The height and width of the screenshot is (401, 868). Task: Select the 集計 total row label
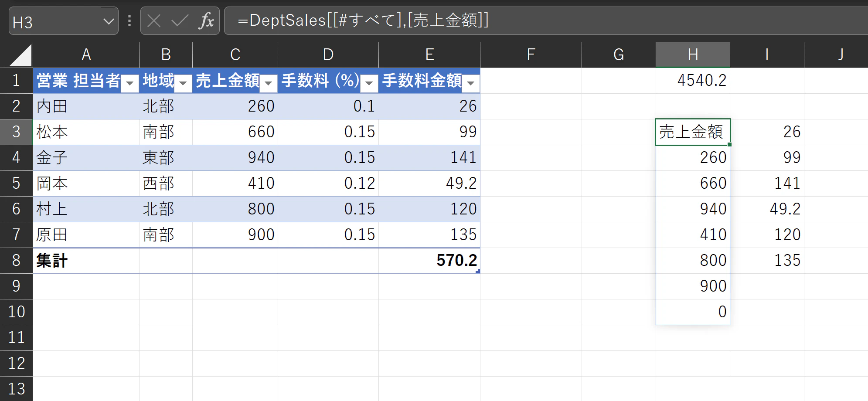(86, 261)
